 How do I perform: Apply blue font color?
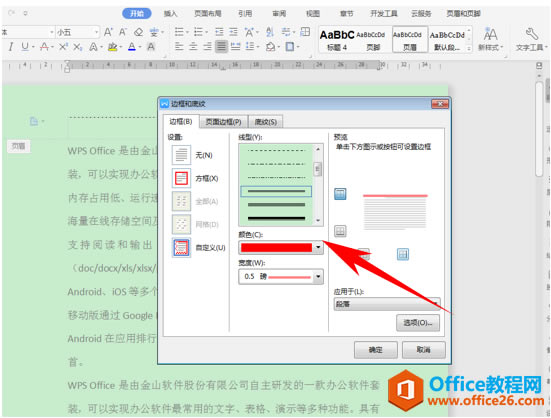click(x=132, y=47)
